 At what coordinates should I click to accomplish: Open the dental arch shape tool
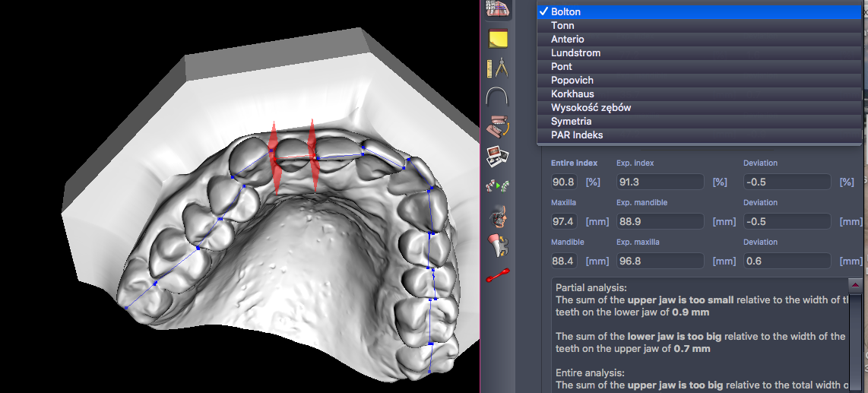tap(498, 97)
